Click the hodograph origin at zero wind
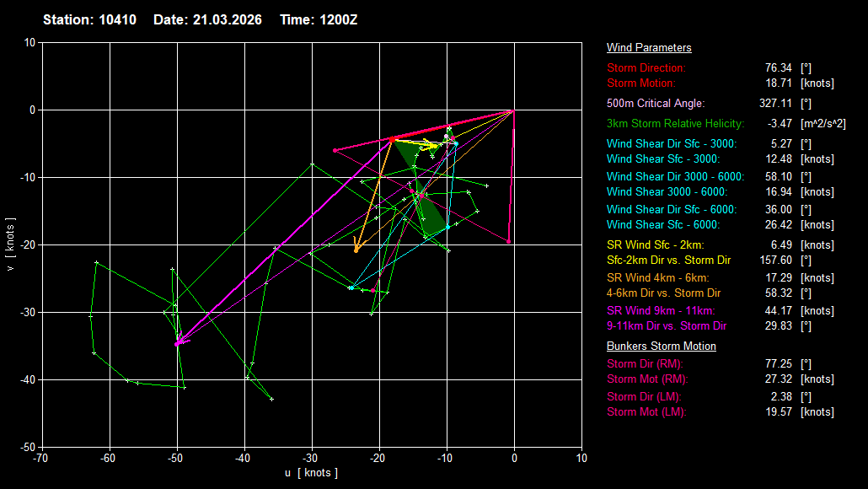The width and height of the screenshot is (868, 489). click(514, 110)
